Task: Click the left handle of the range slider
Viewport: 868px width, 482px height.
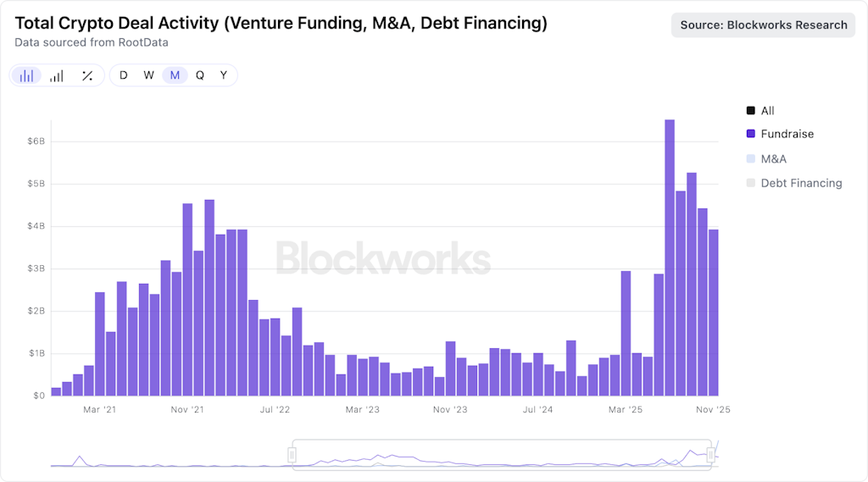Action: click(x=292, y=455)
